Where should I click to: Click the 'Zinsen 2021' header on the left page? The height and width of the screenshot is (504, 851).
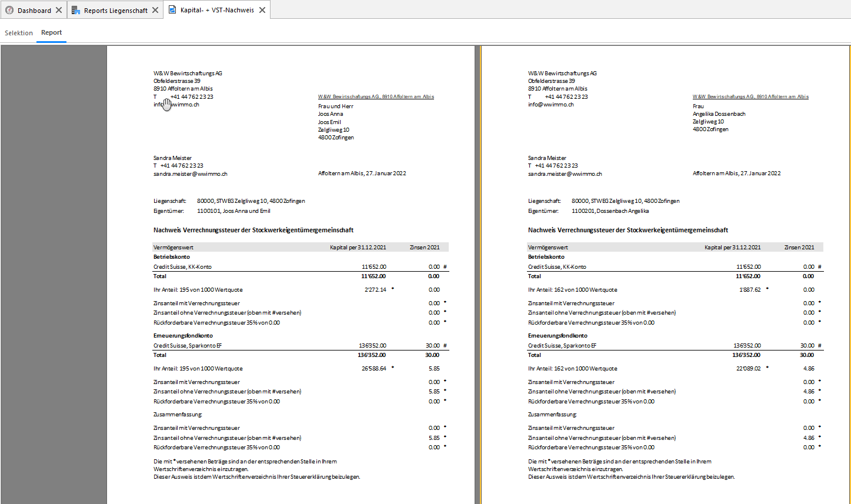tap(425, 248)
